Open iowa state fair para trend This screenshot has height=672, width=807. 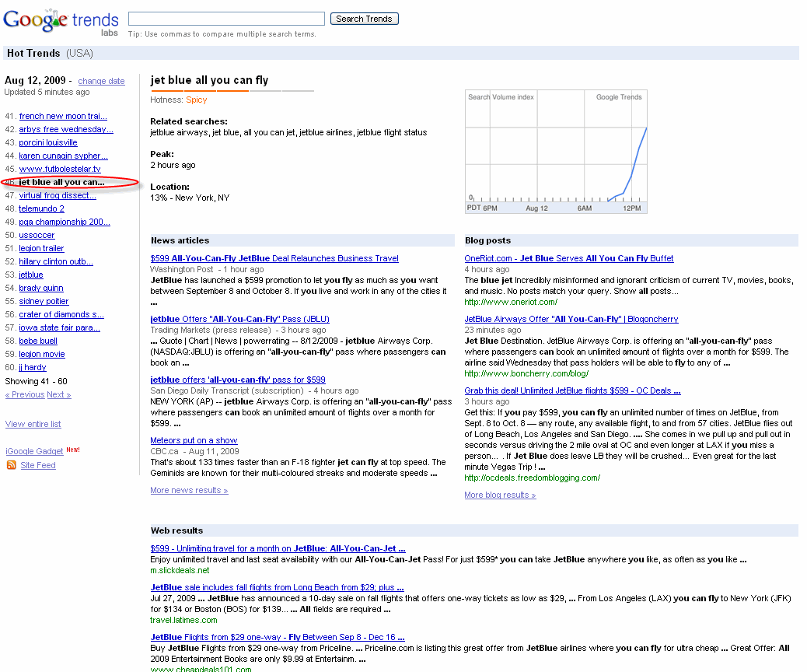point(60,327)
